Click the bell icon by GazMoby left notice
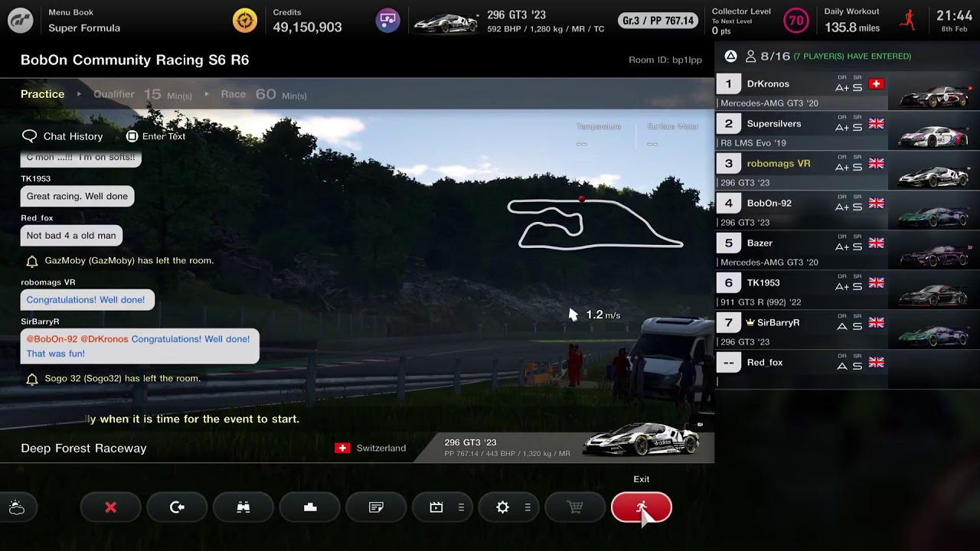 coord(32,261)
